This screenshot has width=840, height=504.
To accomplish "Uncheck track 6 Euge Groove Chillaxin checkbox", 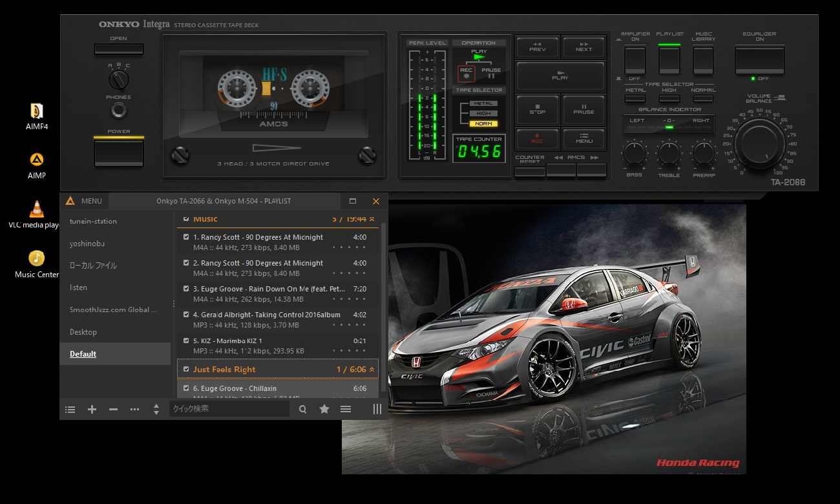I will (x=186, y=388).
